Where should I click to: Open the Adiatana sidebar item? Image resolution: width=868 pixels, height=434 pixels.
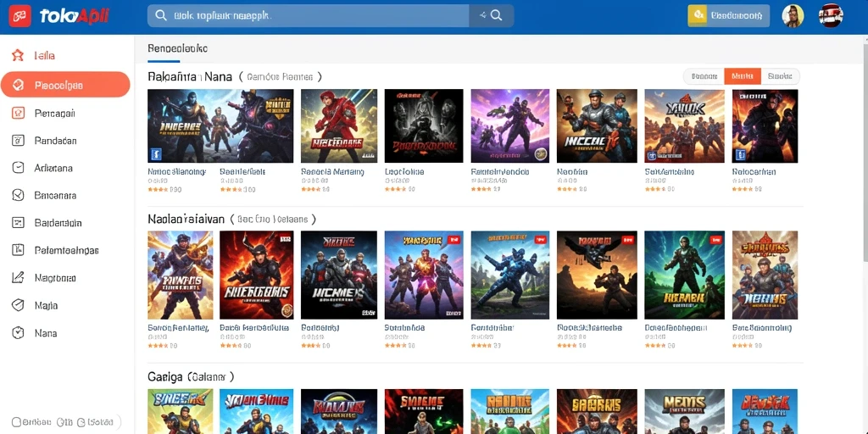[65, 168]
